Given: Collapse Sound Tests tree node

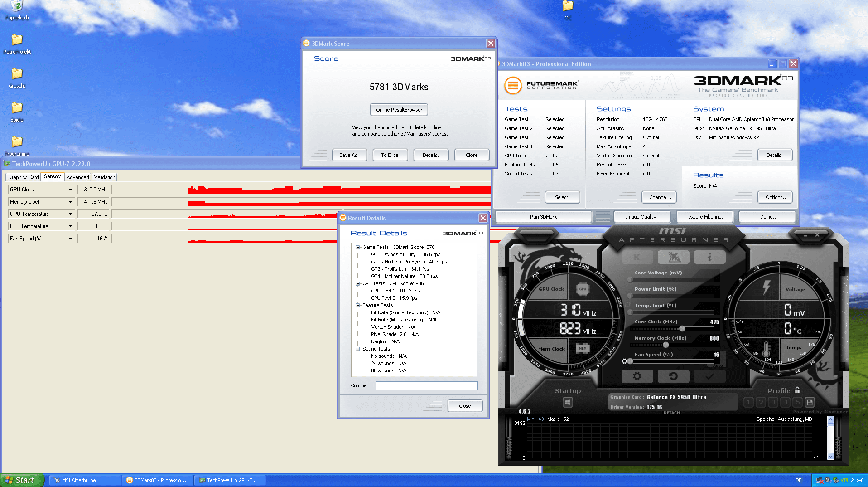Looking at the screenshot, I should tap(357, 349).
